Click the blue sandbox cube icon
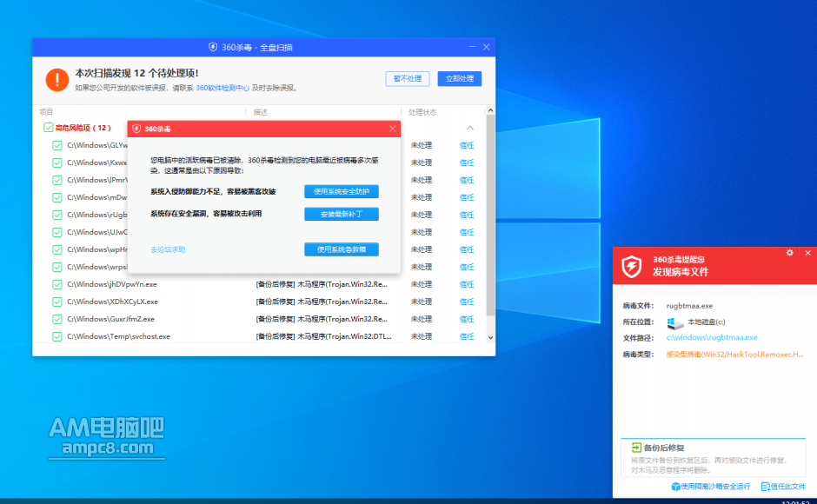 (x=676, y=487)
